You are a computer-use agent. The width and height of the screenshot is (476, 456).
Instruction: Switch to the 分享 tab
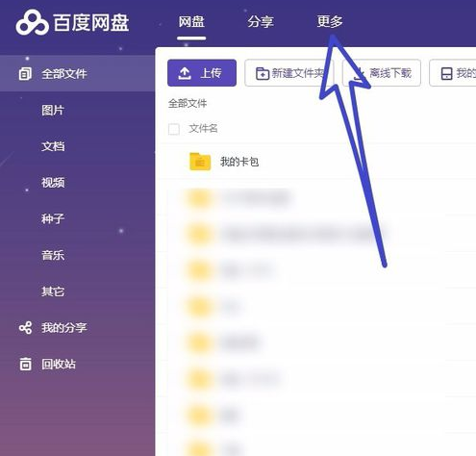261,22
